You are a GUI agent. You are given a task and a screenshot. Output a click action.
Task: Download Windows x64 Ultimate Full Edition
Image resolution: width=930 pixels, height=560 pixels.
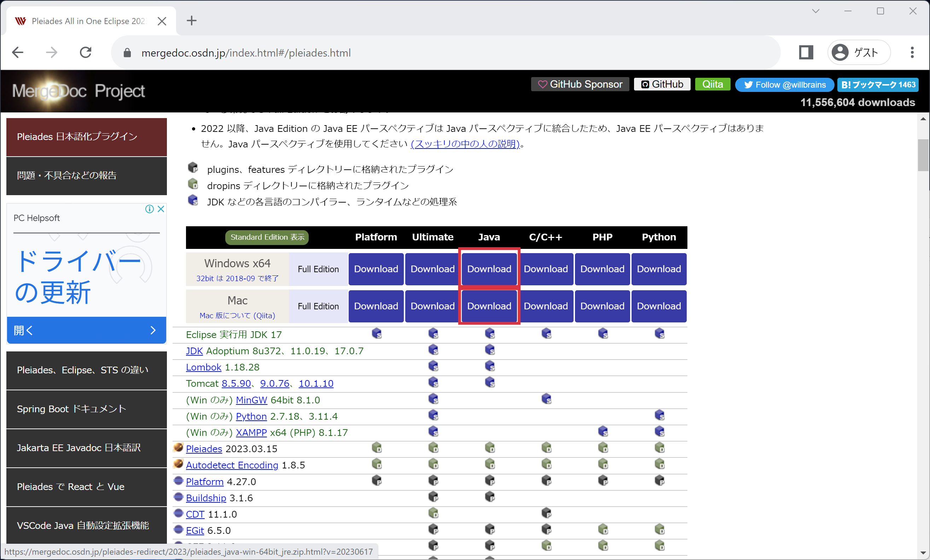(432, 269)
